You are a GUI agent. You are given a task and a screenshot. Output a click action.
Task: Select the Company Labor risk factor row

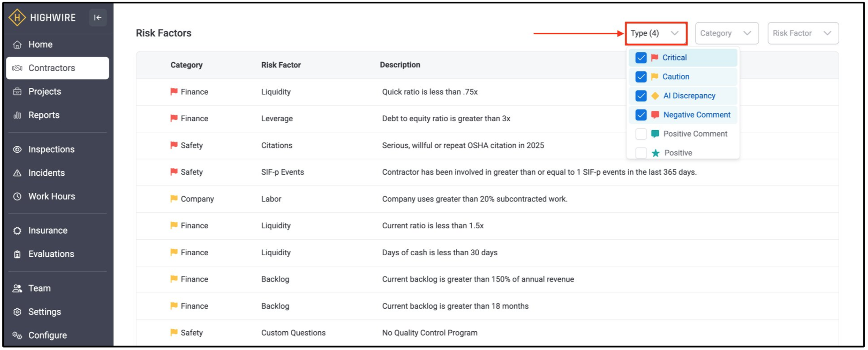[x=487, y=199]
